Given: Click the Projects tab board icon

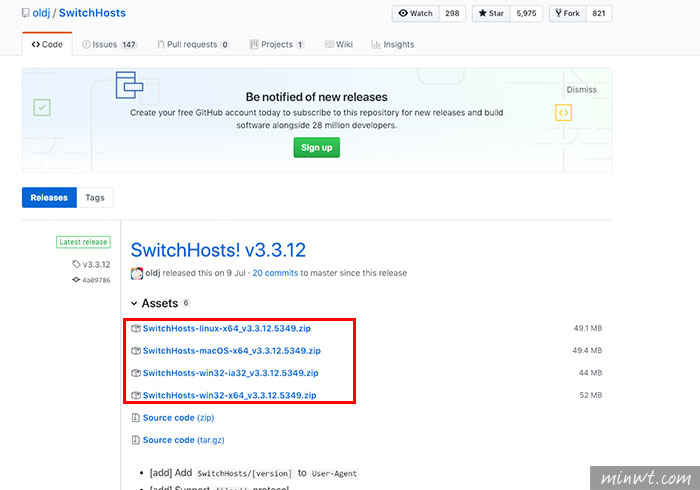Looking at the screenshot, I should tap(254, 44).
